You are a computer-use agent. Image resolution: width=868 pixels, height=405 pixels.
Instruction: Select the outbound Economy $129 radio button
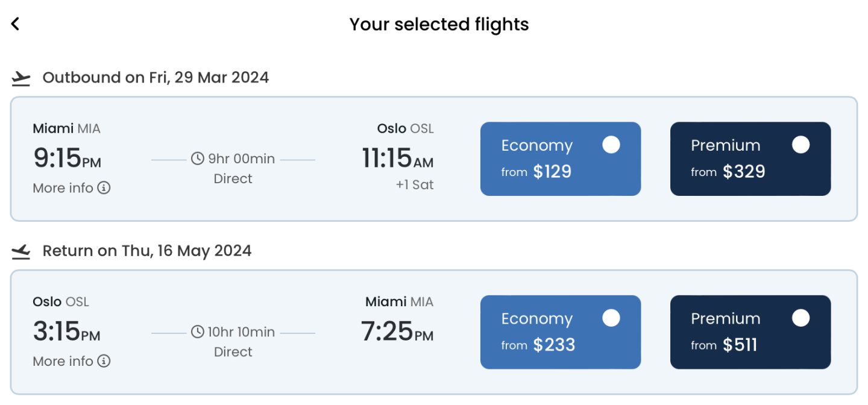[x=611, y=145]
